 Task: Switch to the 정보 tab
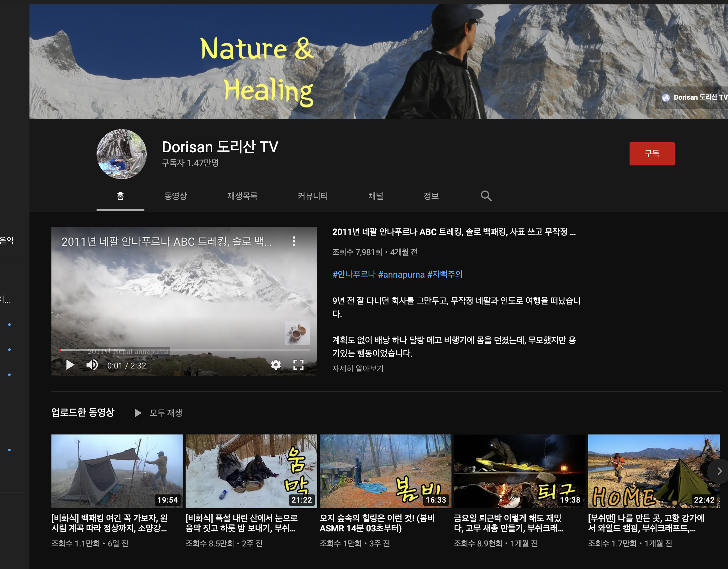pyautogui.click(x=431, y=196)
